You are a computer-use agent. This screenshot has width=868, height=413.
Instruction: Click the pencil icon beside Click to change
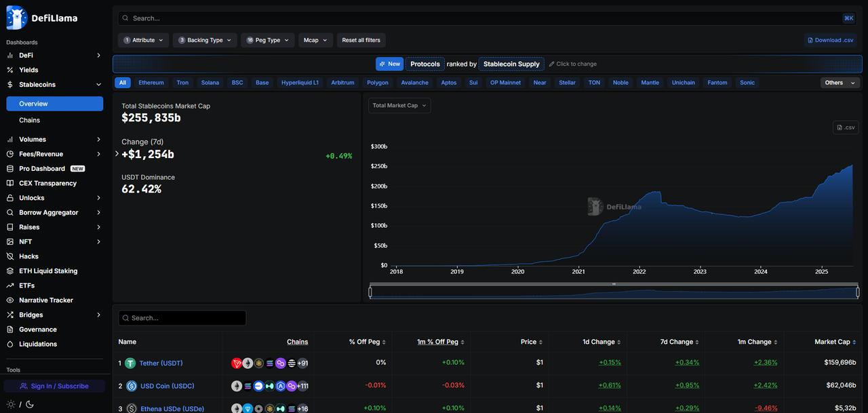[x=552, y=64]
